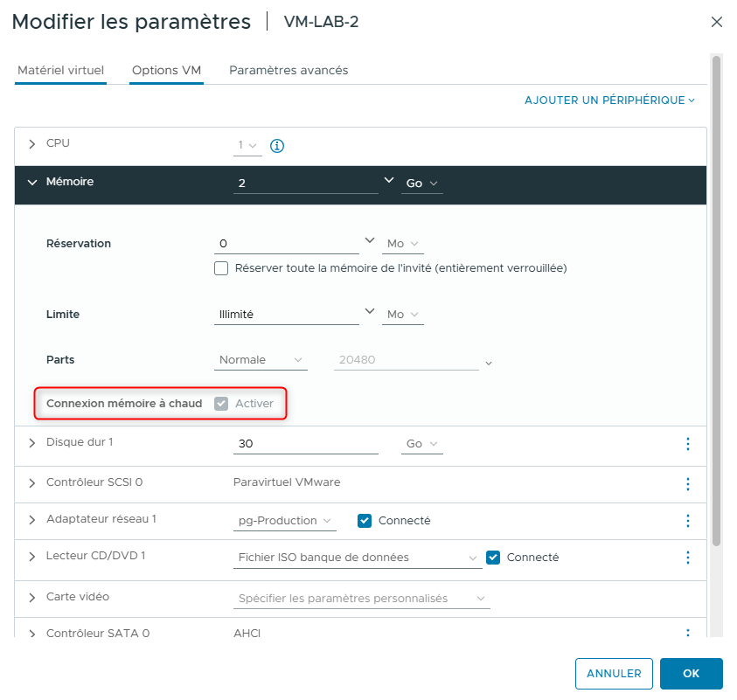This screenshot has width=737, height=700.
Task: Click the Disque dur 1 size field
Action: click(x=306, y=444)
